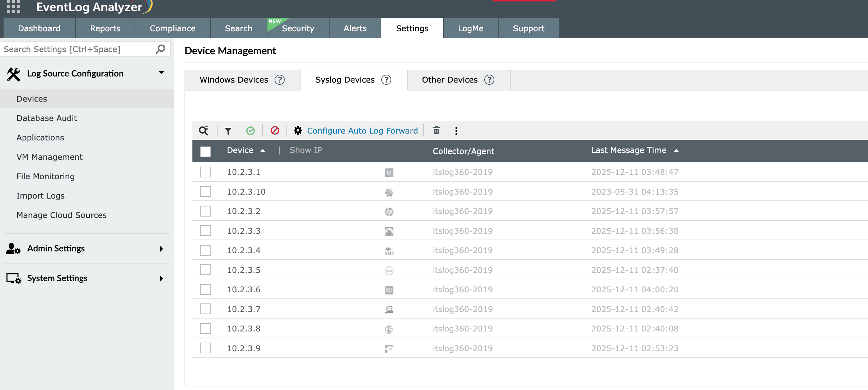The width and height of the screenshot is (868, 390).
Task: Click the green enable device icon
Action: (x=251, y=131)
